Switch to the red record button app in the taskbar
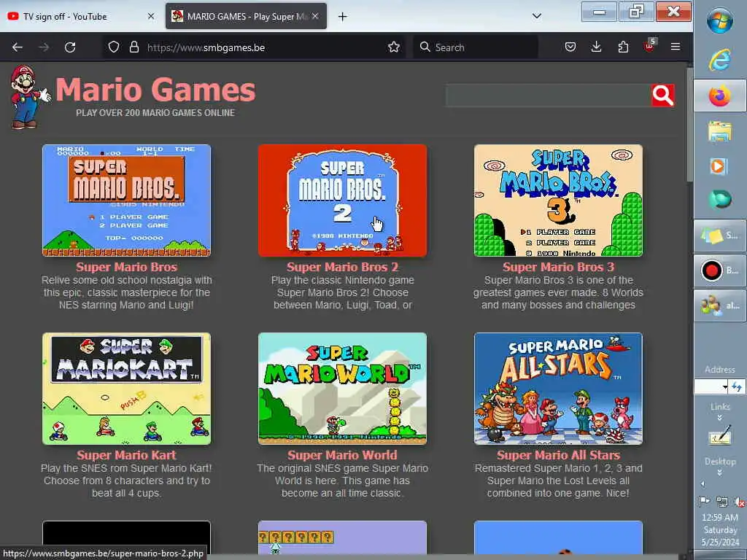The height and width of the screenshot is (560, 747). [720, 271]
